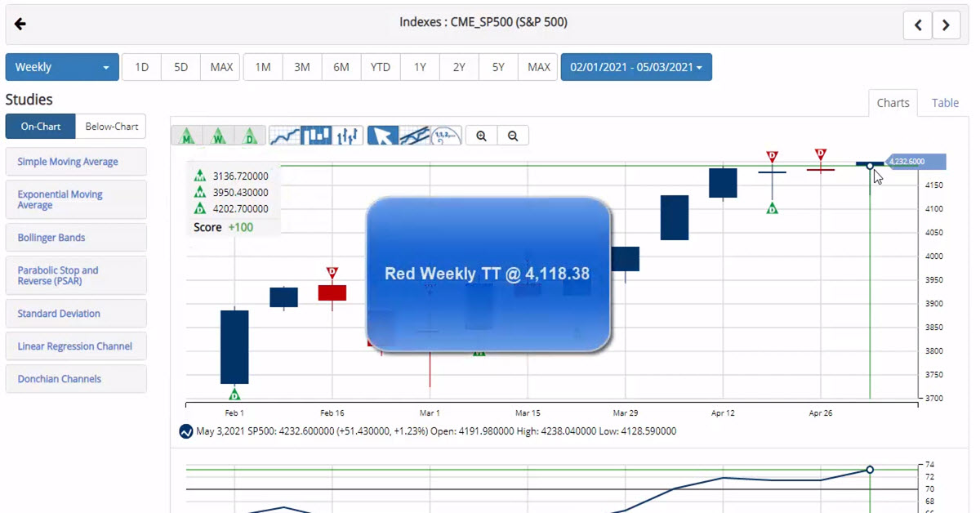Activate the pointer cursor tool
980x513 pixels.
[382, 136]
